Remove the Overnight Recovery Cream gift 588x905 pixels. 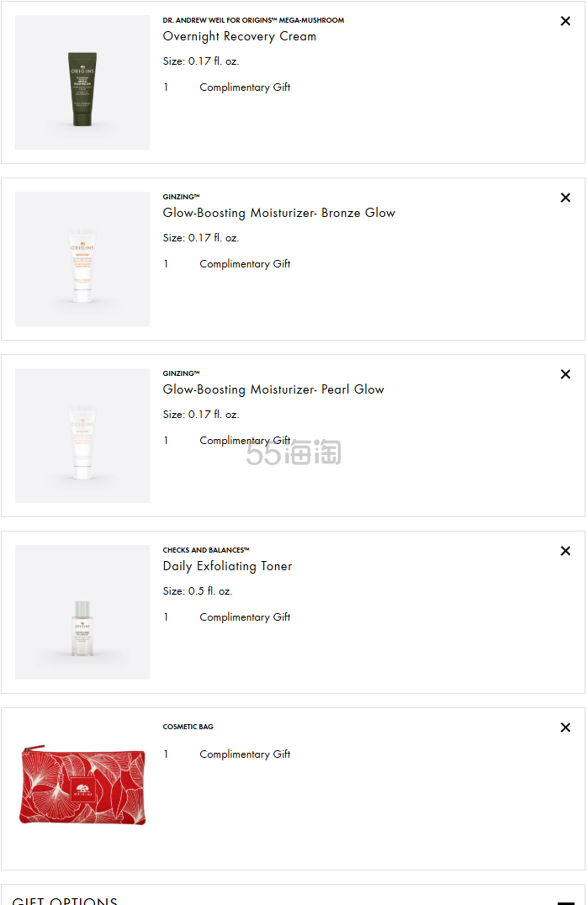click(565, 21)
